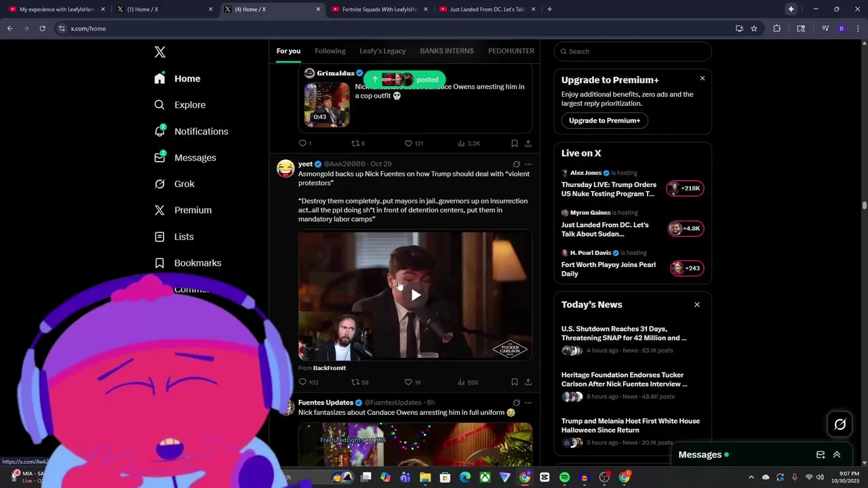Open a new browser tab

tap(549, 9)
